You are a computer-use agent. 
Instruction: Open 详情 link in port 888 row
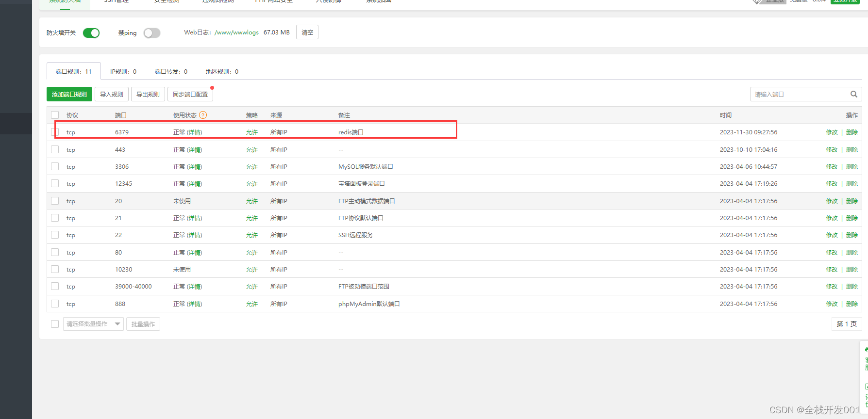[x=195, y=304]
